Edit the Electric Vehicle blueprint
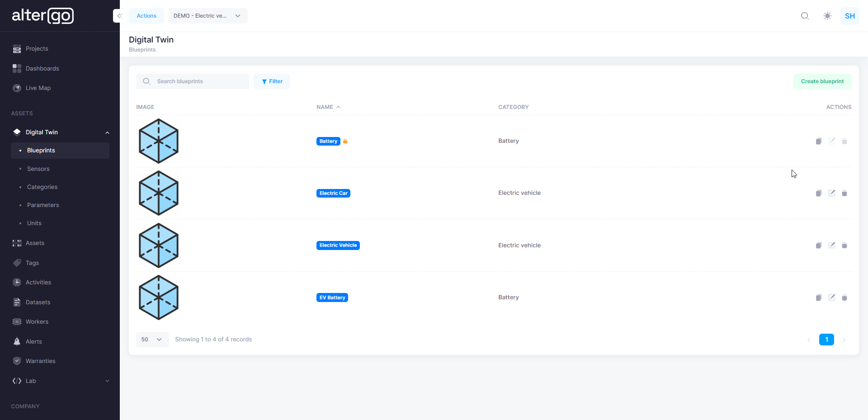 tap(831, 245)
